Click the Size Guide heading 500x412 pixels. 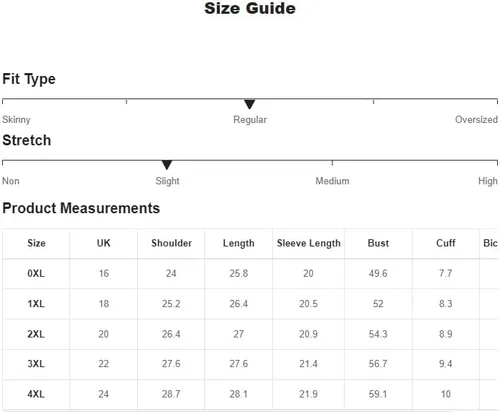[250, 8]
